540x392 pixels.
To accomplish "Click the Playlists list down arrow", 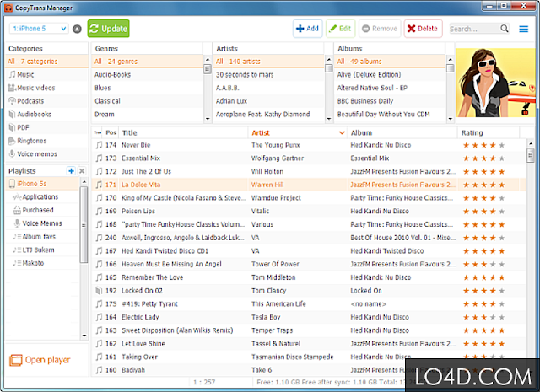I will click(84, 336).
